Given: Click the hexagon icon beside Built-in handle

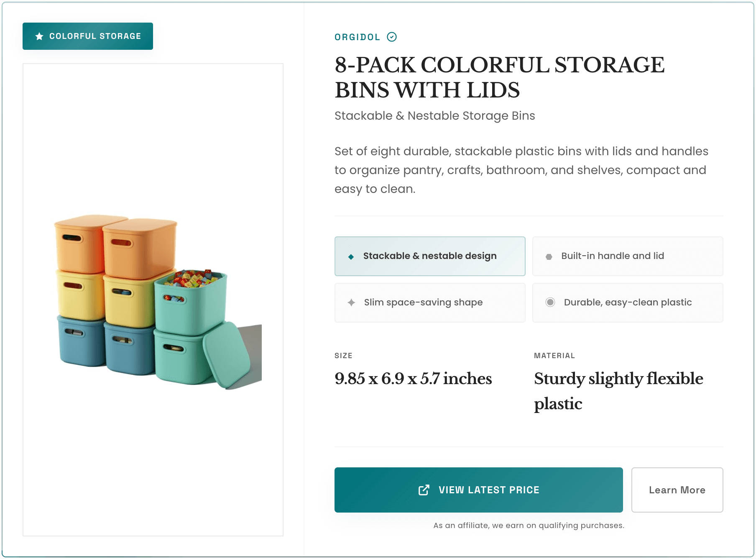Looking at the screenshot, I should click(549, 256).
